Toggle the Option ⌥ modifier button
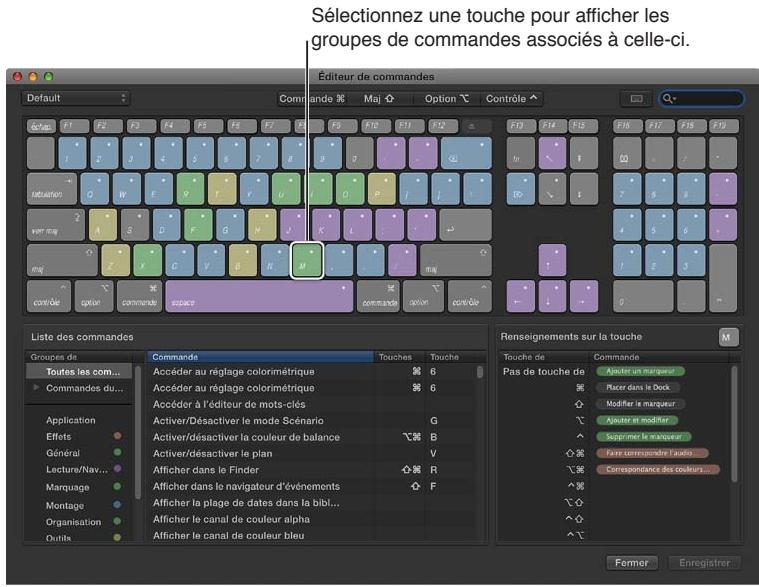 (x=446, y=99)
